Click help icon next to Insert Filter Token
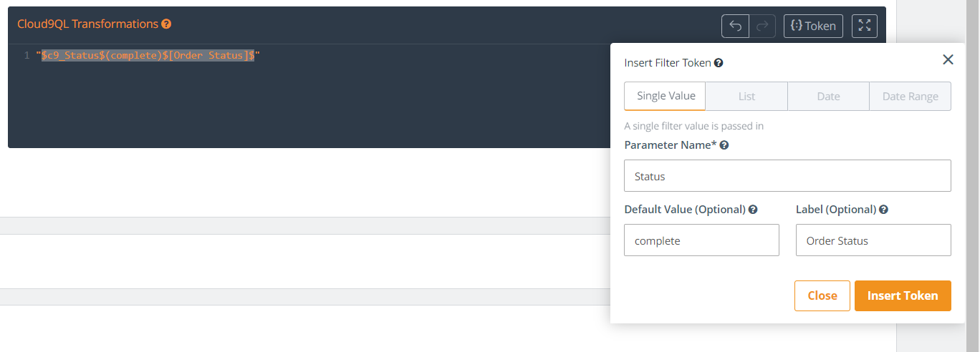980x352 pixels. pyautogui.click(x=719, y=63)
